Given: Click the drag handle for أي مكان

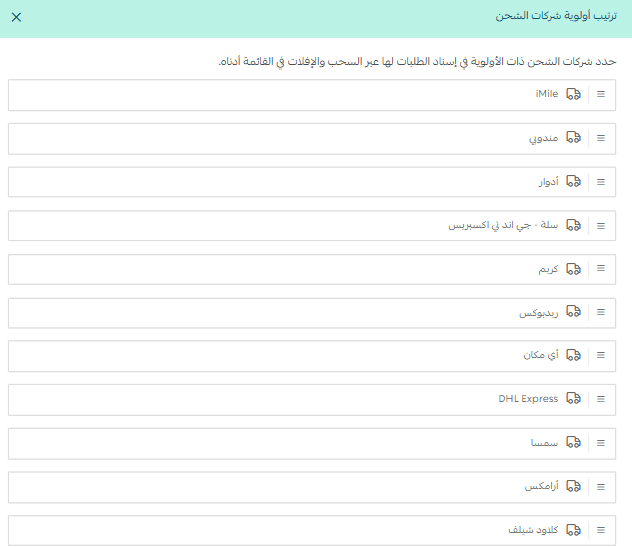Looking at the screenshot, I should (601, 356).
